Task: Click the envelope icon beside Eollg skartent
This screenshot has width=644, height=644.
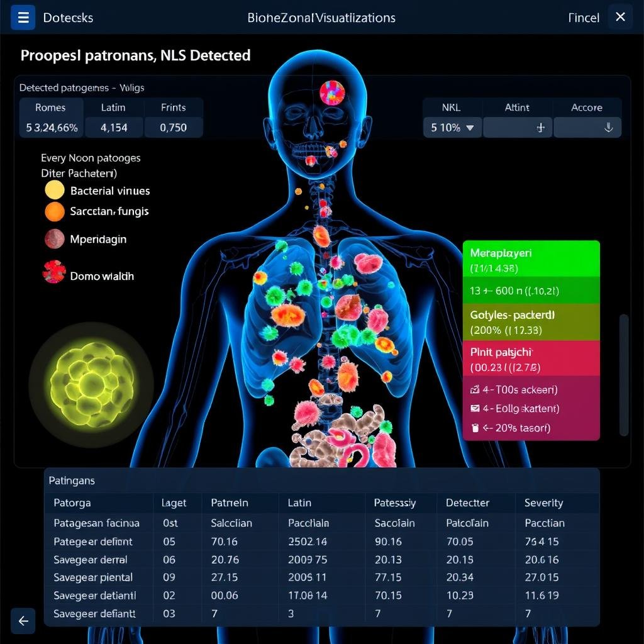Action: [475, 409]
